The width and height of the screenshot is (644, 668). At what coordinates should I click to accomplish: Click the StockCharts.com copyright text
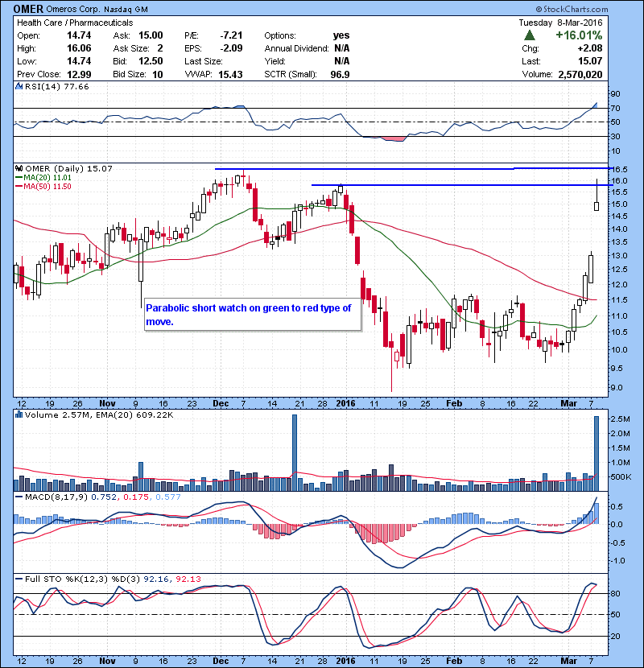[572, 9]
